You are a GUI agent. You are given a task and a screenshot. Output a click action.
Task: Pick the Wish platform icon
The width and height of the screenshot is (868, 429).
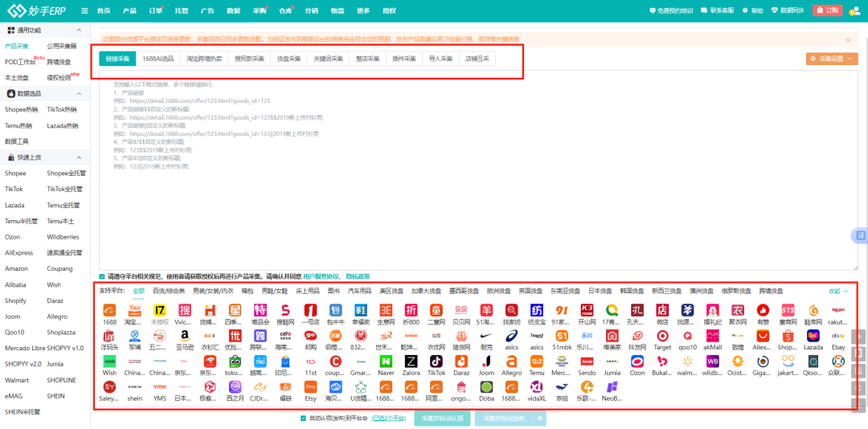click(x=109, y=362)
